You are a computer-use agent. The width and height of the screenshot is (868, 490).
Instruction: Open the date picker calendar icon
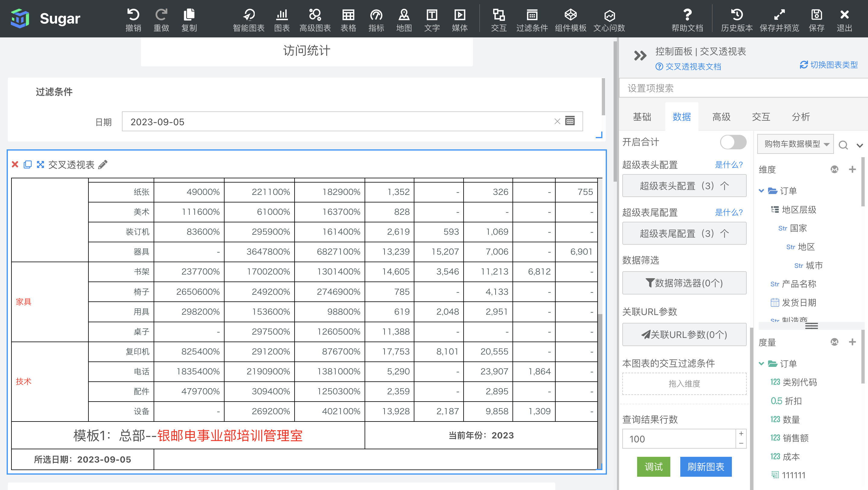coord(570,121)
